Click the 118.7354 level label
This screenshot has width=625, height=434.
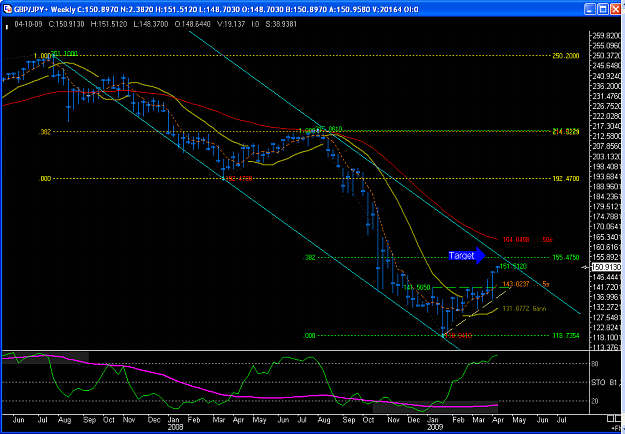tap(566, 336)
